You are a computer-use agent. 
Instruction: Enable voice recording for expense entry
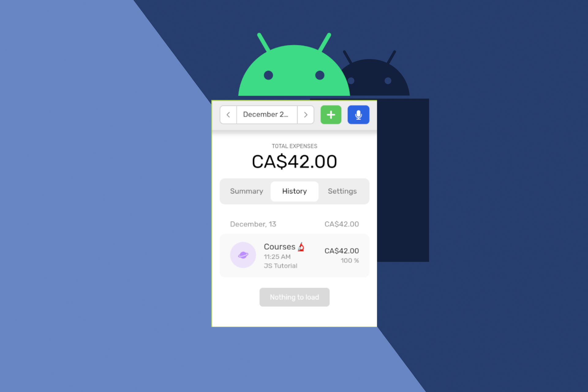(x=358, y=115)
